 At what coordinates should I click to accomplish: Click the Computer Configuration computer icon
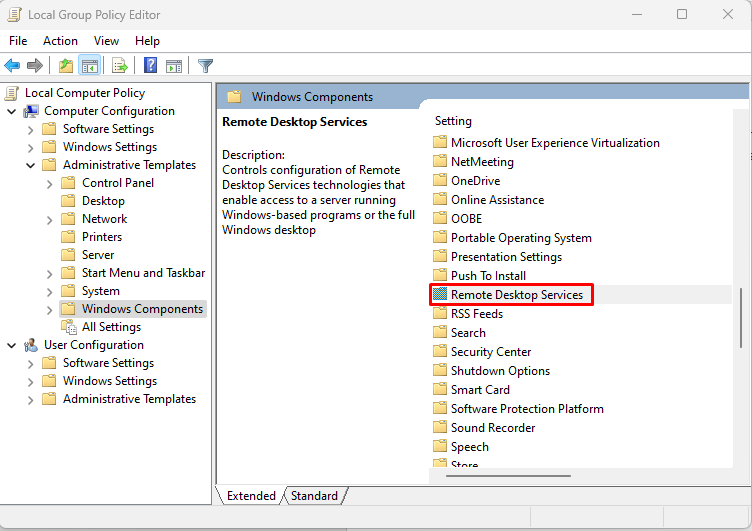point(31,111)
